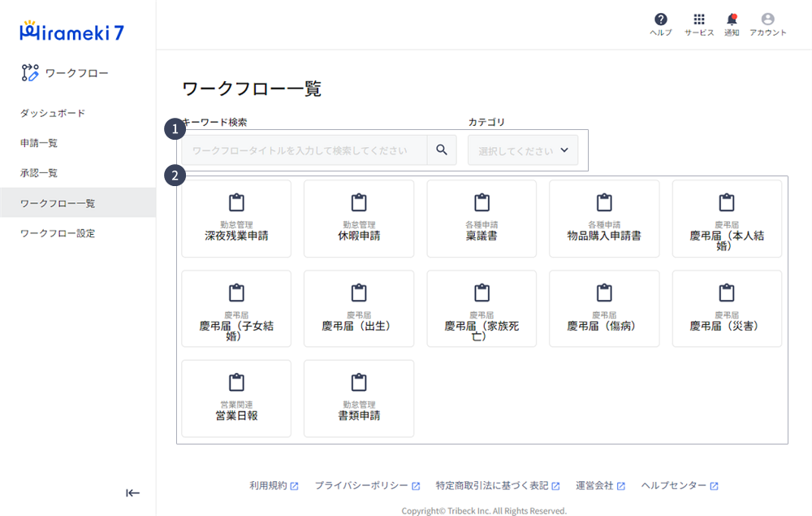Click the 書類申請 title text
This screenshot has height=516, width=812.
point(359,415)
